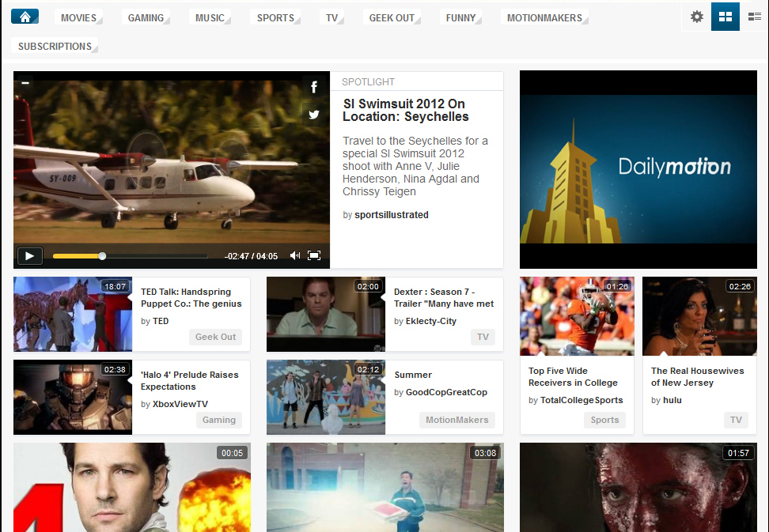This screenshot has width=769, height=532.
Task: Open the Halo 4 Prelude video thumbnail
Action: pos(73,397)
